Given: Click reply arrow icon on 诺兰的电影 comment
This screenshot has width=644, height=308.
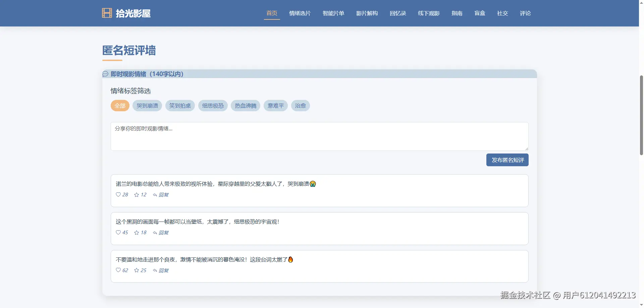Looking at the screenshot, I should (155, 195).
